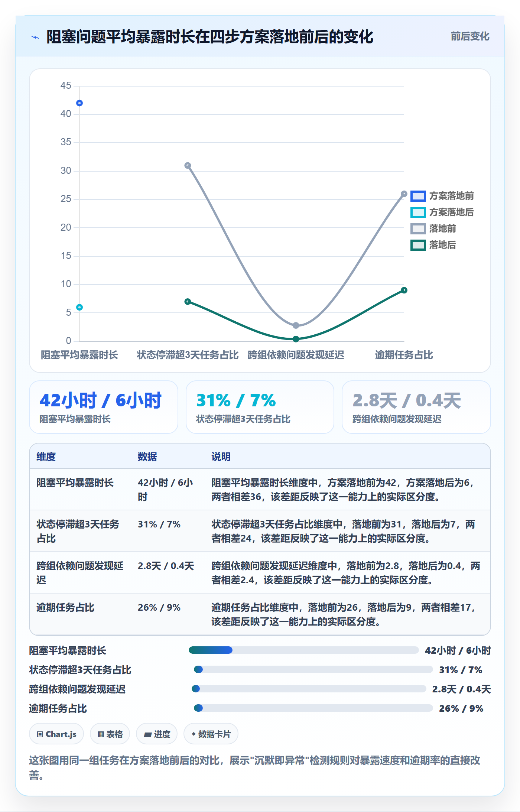Screen dimensions: 520x812
Task: Click the lightning icon beside the title
Action: pos(35,37)
